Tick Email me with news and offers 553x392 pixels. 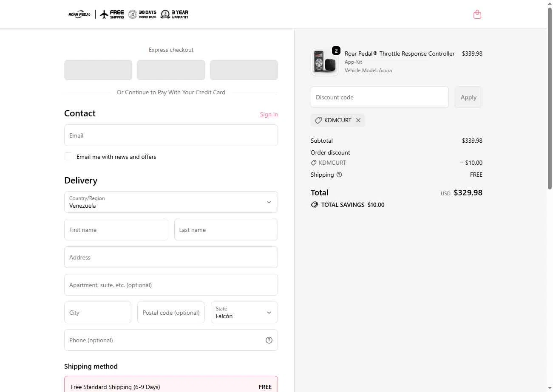click(x=68, y=156)
